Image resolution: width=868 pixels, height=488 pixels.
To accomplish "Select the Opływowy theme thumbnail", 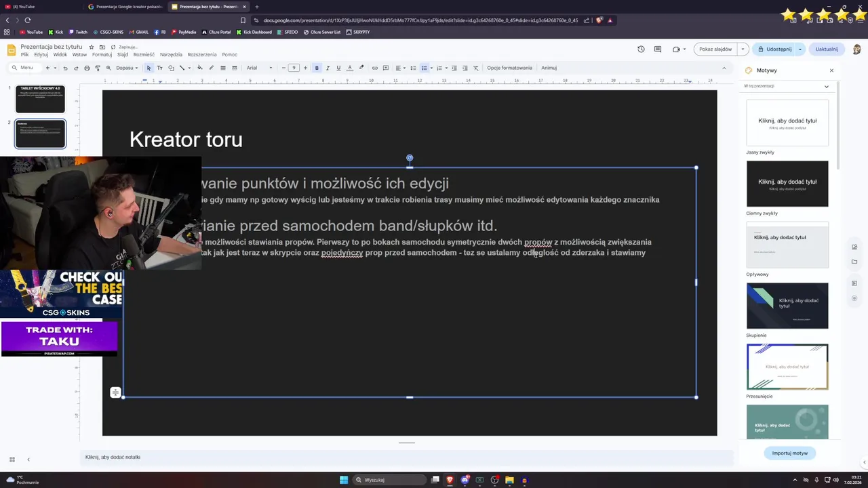I will 787,245.
